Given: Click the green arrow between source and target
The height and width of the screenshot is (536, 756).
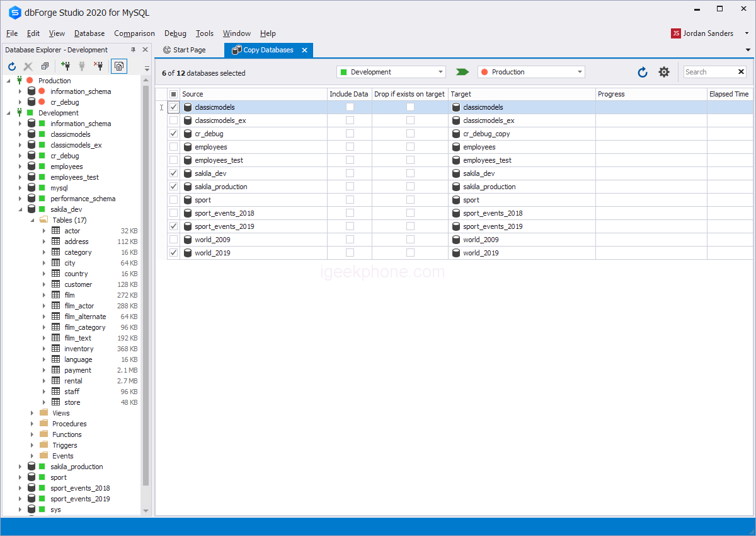Looking at the screenshot, I should click(x=462, y=72).
